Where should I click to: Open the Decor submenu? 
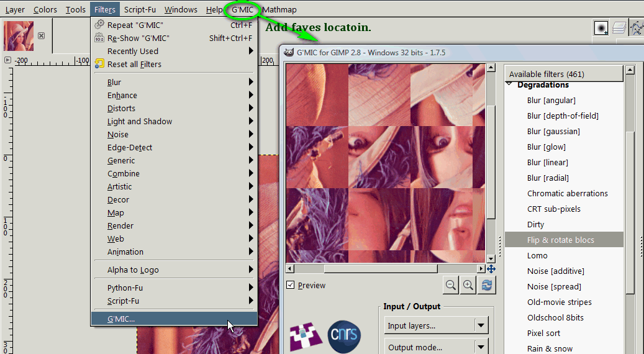[x=175, y=199]
